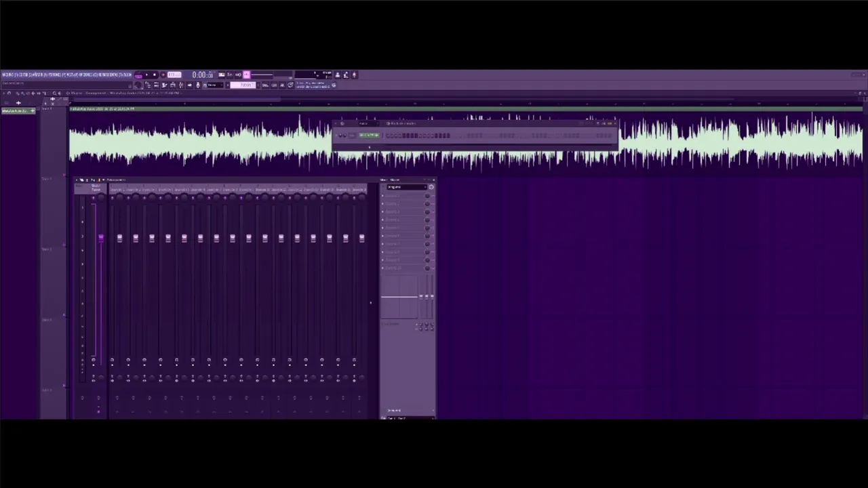This screenshot has height=488, width=868.
Task: Adjust the channel pan knob in Channel rack
Action: 340,135
